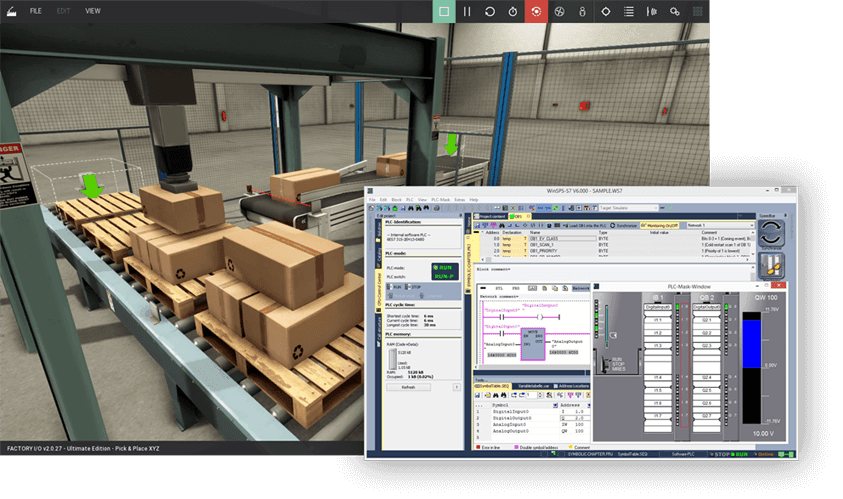Click the STOP button in PLC-mode panel

tap(413, 287)
